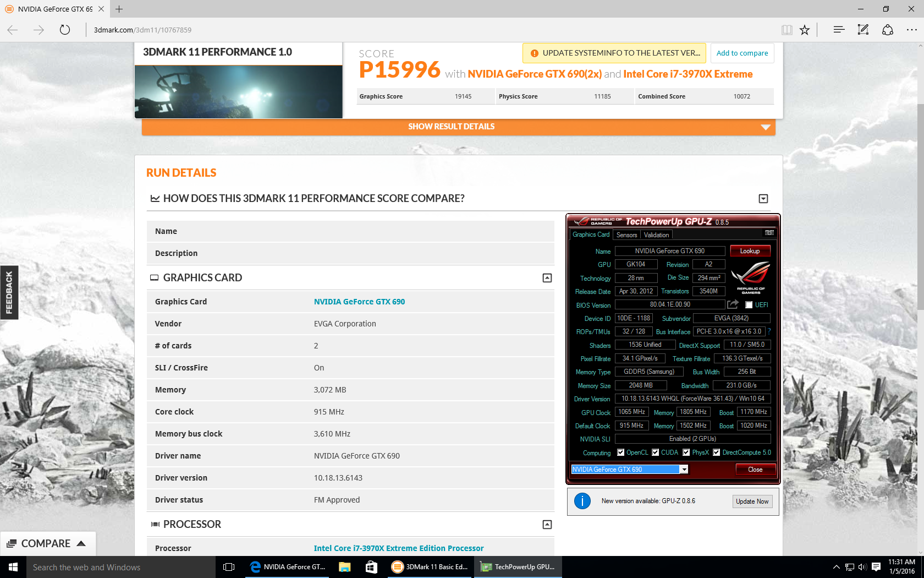Open File Explorer from the taskbar
The height and width of the screenshot is (578, 924).
345,567
